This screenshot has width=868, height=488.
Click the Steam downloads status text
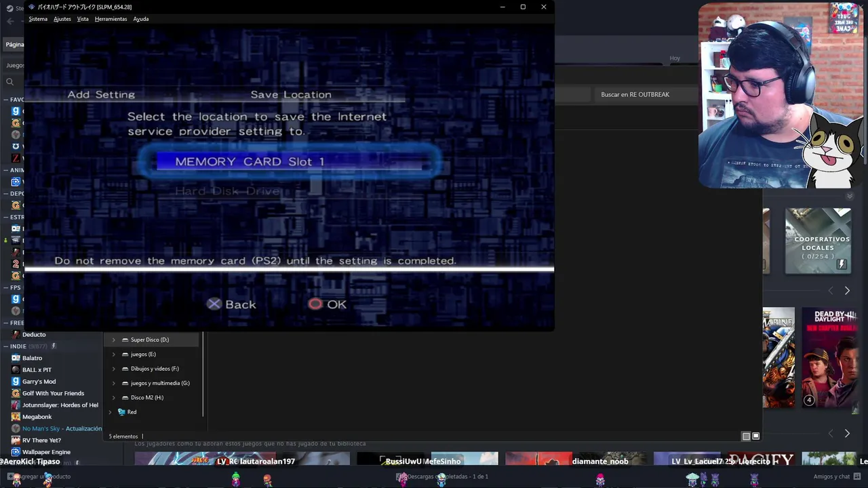tap(448, 476)
